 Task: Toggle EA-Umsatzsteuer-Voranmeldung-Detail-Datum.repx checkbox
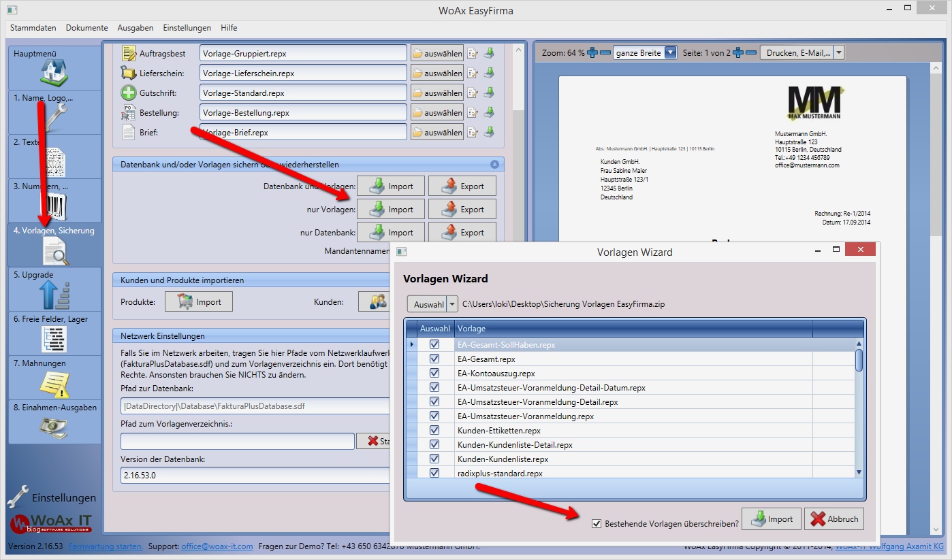coord(434,388)
